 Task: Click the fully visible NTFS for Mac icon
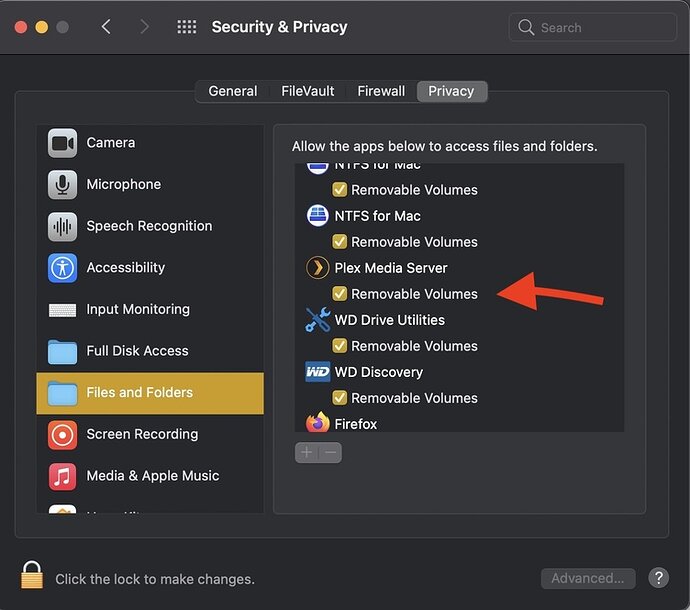click(317, 216)
